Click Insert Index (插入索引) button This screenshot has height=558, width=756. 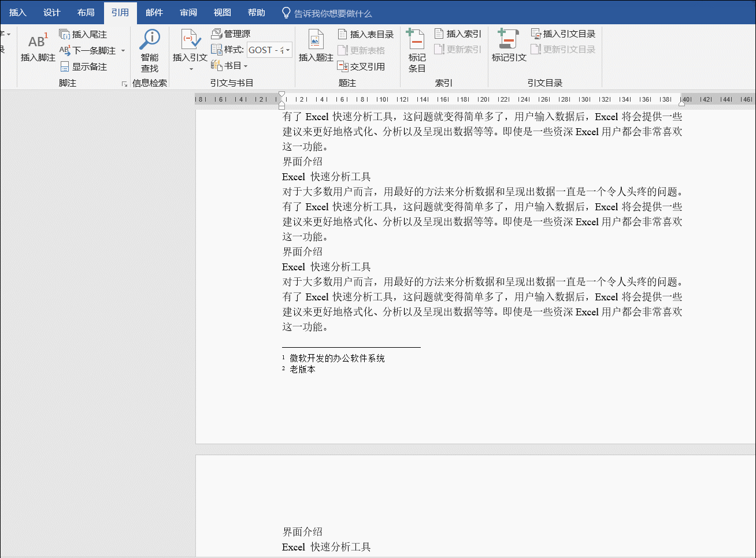458,34
